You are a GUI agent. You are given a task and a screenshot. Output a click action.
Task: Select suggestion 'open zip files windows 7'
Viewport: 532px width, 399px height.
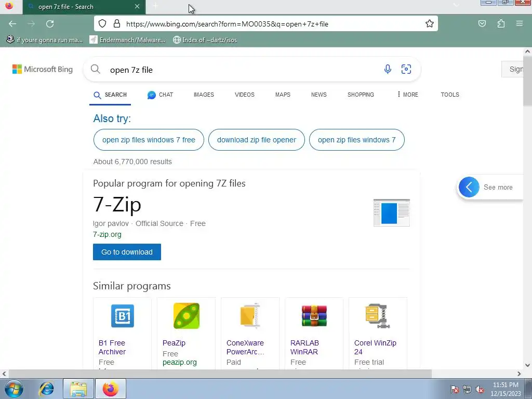click(x=356, y=140)
